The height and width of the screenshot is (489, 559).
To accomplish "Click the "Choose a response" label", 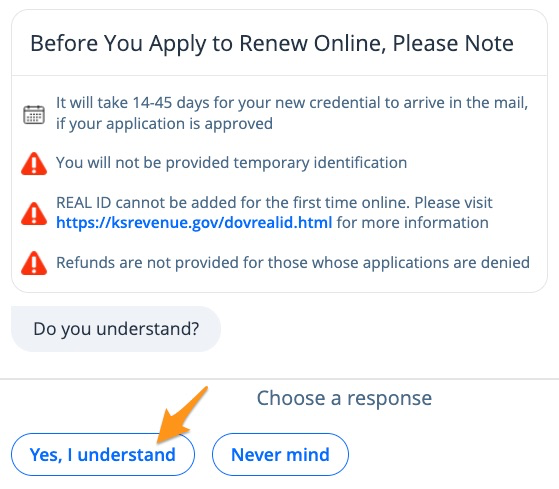I will (x=344, y=398).
